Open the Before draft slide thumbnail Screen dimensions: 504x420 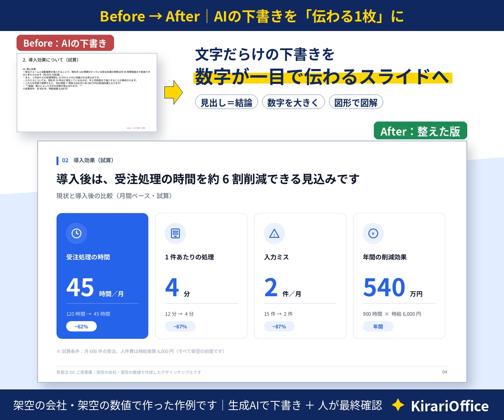87,93
